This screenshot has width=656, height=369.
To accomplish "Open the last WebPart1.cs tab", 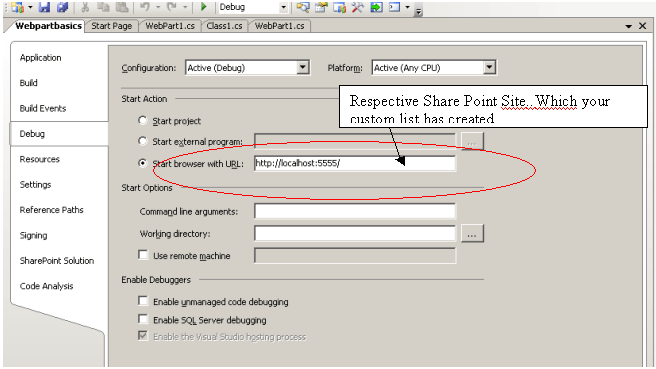I will [x=279, y=26].
